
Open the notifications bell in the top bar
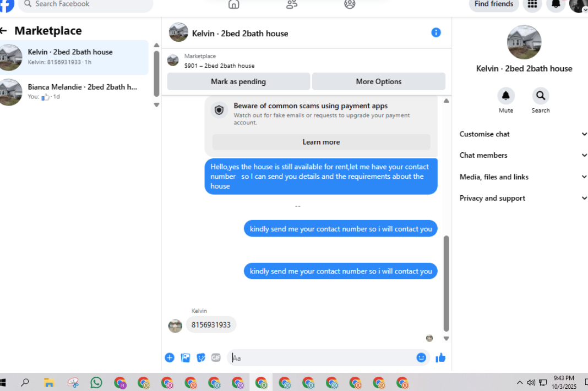[556, 4]
